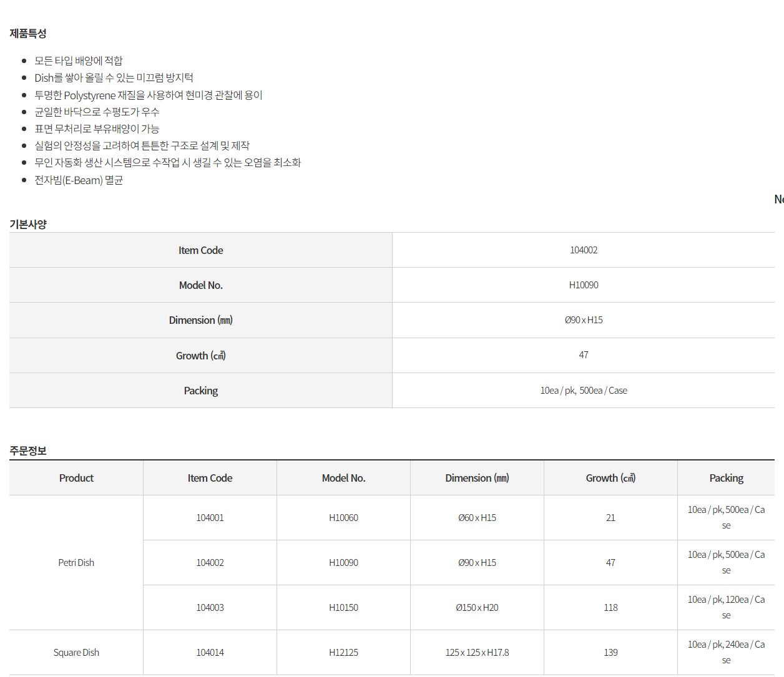Click dimension 'Ø60 x H15'
Viewport: 784px width, 677px height.
(x=477, y=518)
